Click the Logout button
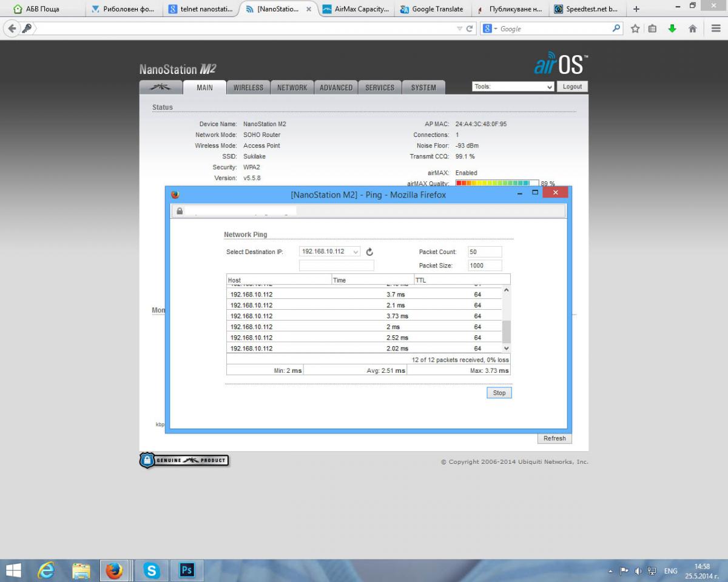The width and height of the screenshot is (728, 582). tap(572, 87)
